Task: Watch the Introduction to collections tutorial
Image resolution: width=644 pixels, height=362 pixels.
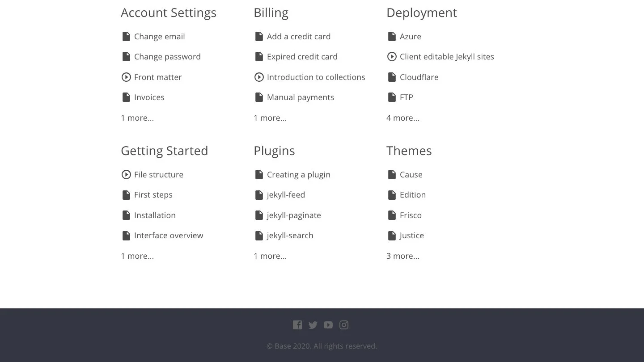Action: click(x=316, y=77)
